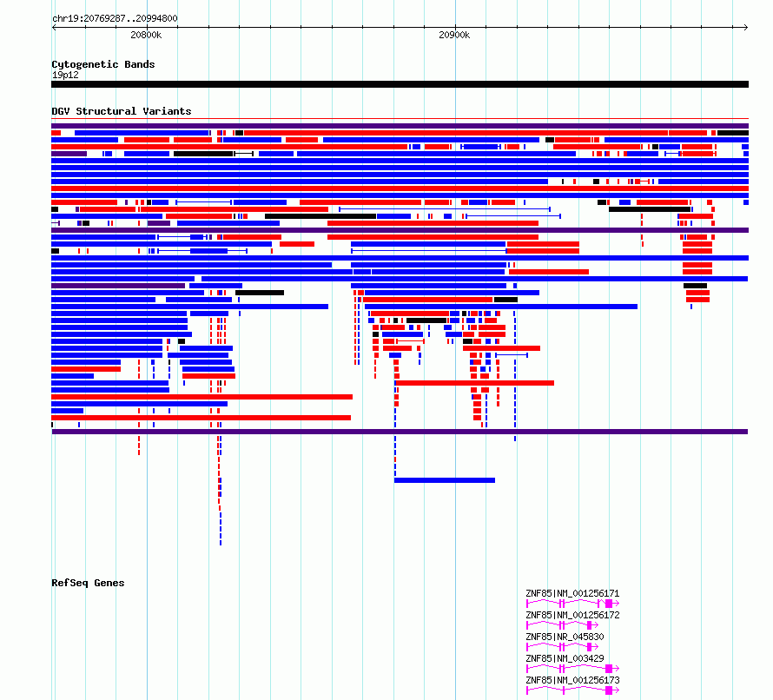Click the ZNF85|NM_001256171 transcript label

click(x=572, y=593)
